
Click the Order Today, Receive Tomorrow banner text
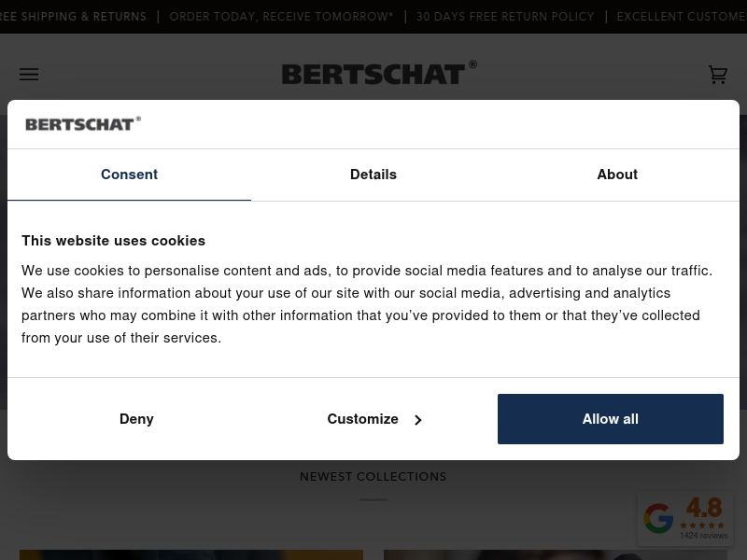click(281, 17)
